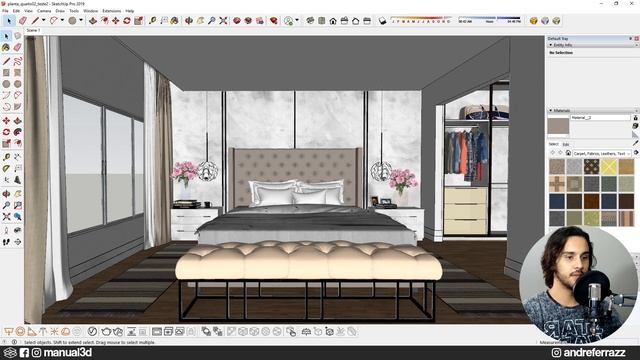The image size is (640, 360).
Task: Open the Extensions menu
Action: [111, 11]
